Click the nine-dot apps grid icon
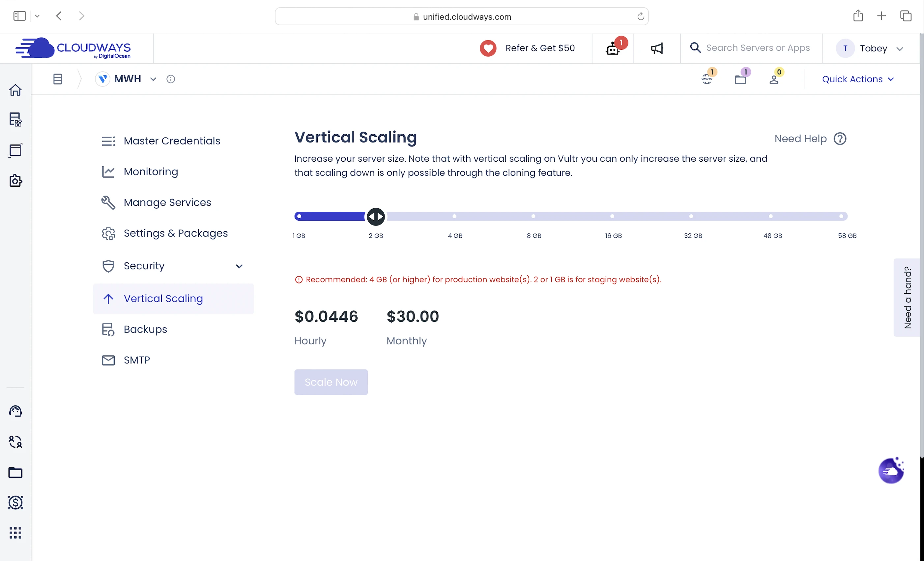The width and height of the screenshot is (924, 561). coord(15,532)
